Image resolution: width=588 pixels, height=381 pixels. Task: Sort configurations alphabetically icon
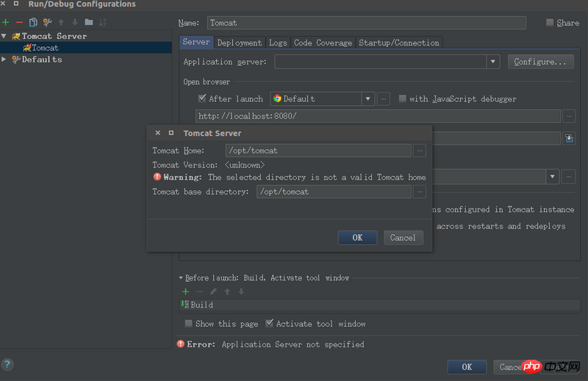[x=103, y=23]
